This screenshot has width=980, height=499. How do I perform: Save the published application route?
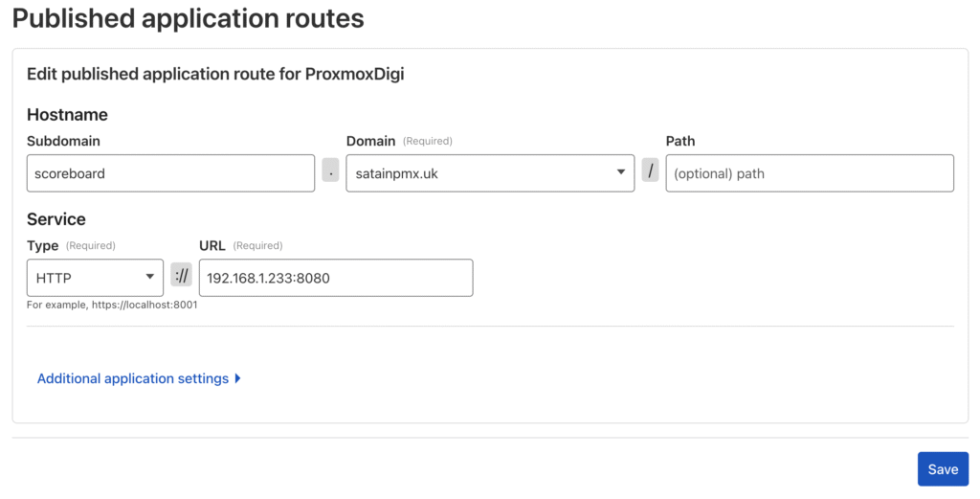point(943,469)
